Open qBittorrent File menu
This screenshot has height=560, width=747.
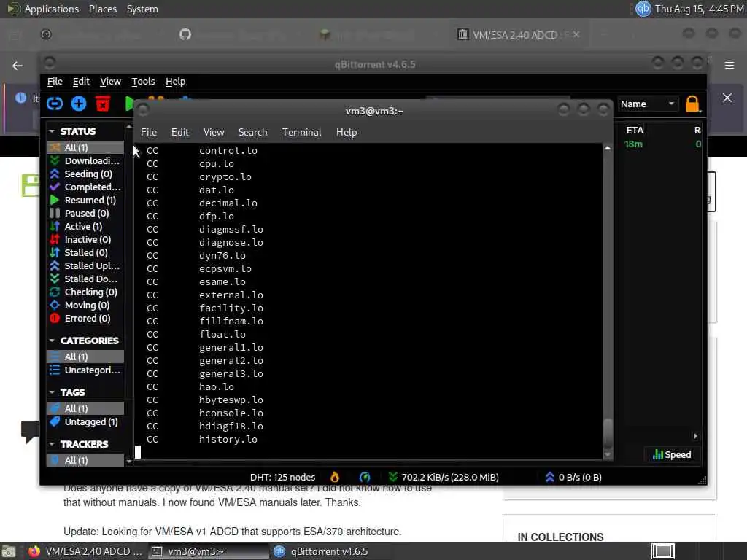[x=55, y=82]
